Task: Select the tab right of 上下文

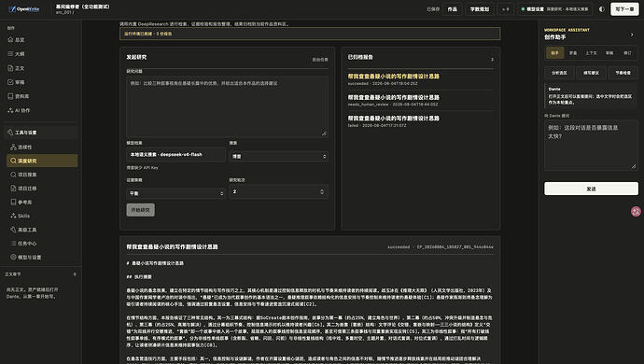Action: (x=609, y=53)
